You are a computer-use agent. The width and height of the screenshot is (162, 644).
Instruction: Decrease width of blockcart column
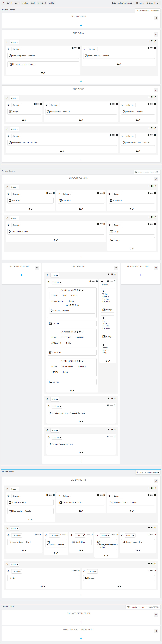[x=148, y=104]
